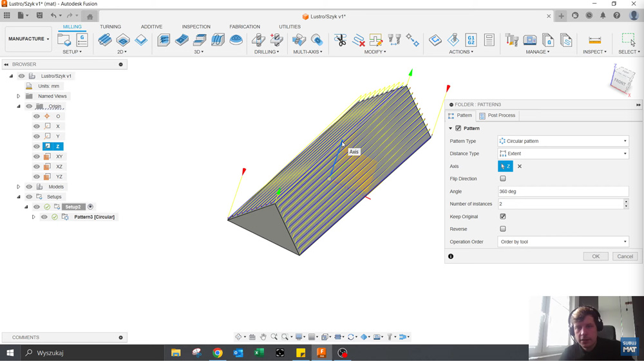Select the 3D Contour tool
Screen dimensions: 644x361
(218, 40)
